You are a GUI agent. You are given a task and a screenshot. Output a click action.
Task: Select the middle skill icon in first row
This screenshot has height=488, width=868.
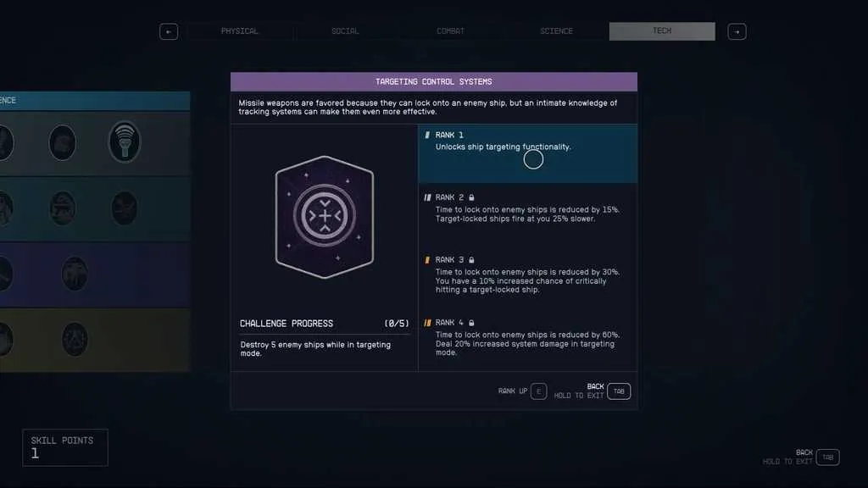[62, 142]
